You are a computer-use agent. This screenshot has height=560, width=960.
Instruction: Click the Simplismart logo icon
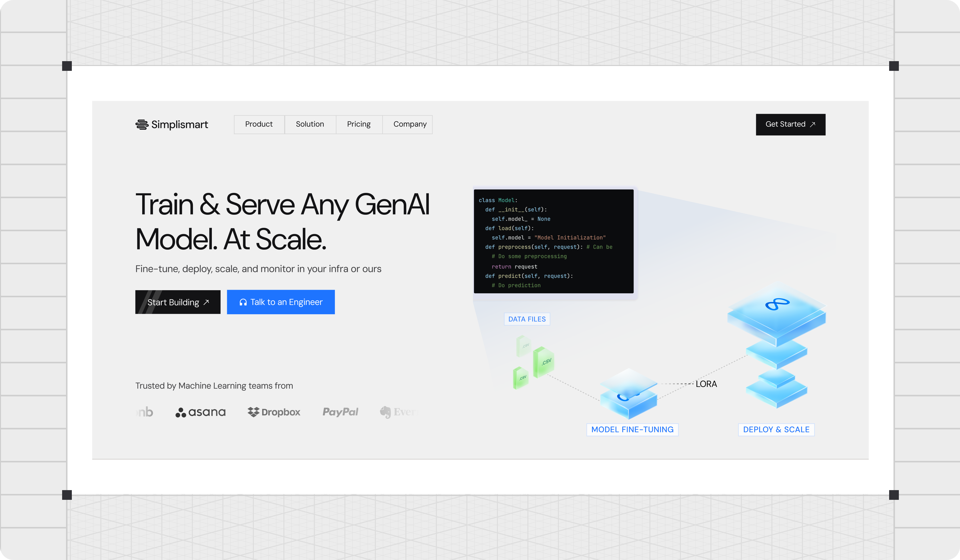(142, 124)
